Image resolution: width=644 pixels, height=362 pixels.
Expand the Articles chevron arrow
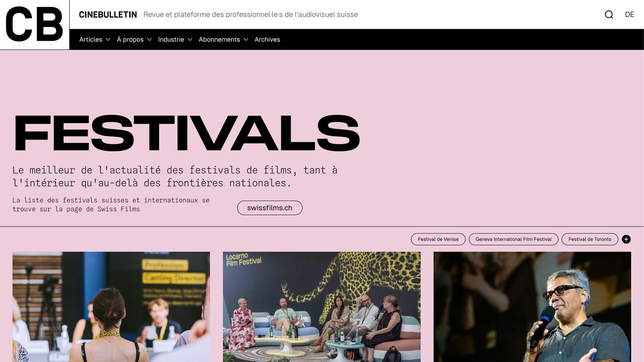(108, 39)
